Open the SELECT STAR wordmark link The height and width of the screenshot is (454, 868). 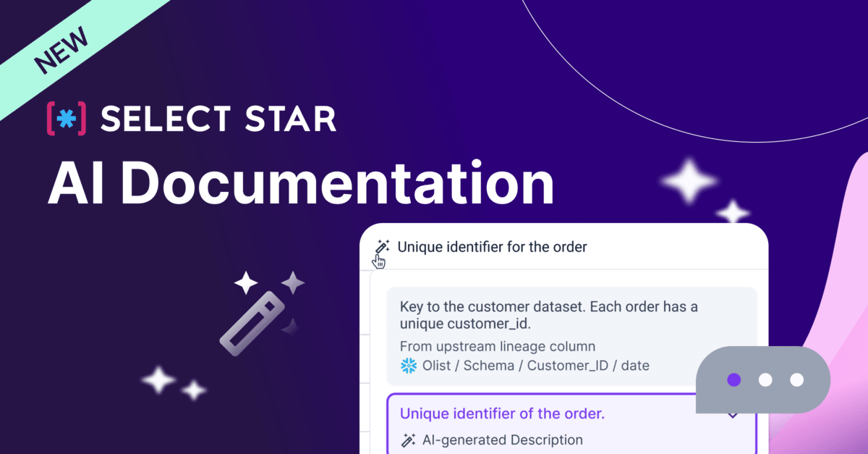click(x=218, y=119)
